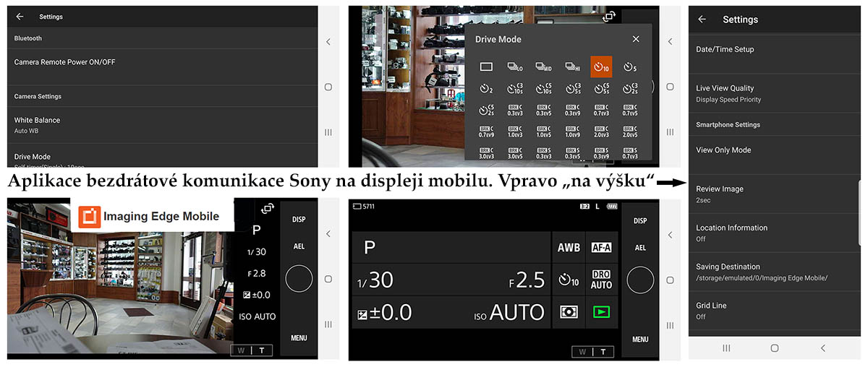Screen dimensions: 868x367
Task: Select single shooting drive mode icon
Action: 486,66
